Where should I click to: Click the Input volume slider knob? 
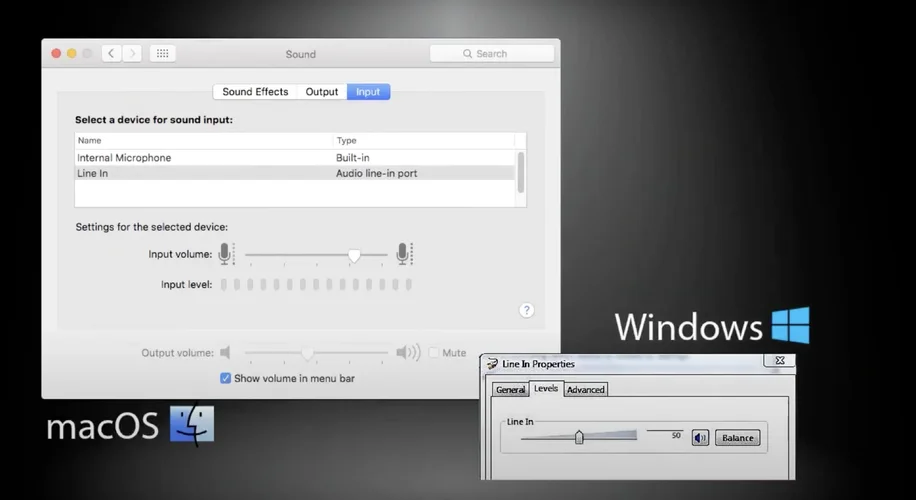[x=354, y=255]
